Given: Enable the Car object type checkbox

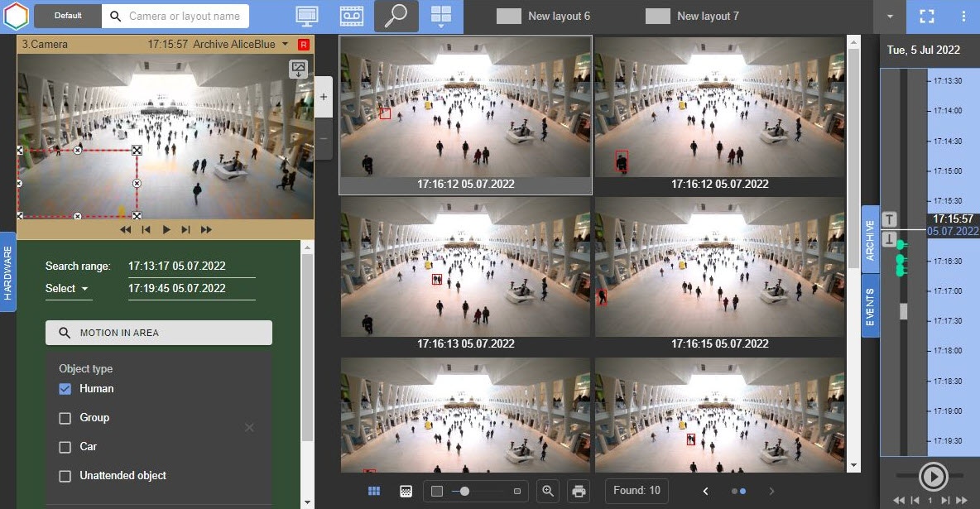Looking at the screenshot, I should 65,447.
